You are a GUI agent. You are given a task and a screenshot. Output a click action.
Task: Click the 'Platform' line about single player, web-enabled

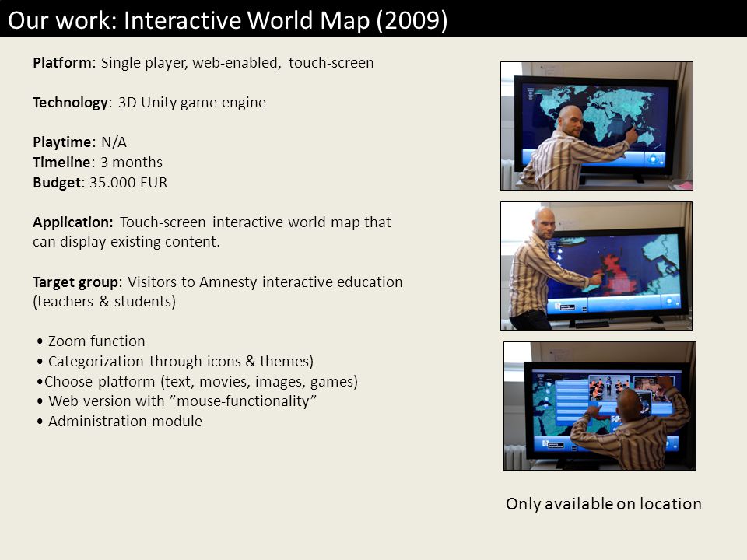tap(203, 63)
